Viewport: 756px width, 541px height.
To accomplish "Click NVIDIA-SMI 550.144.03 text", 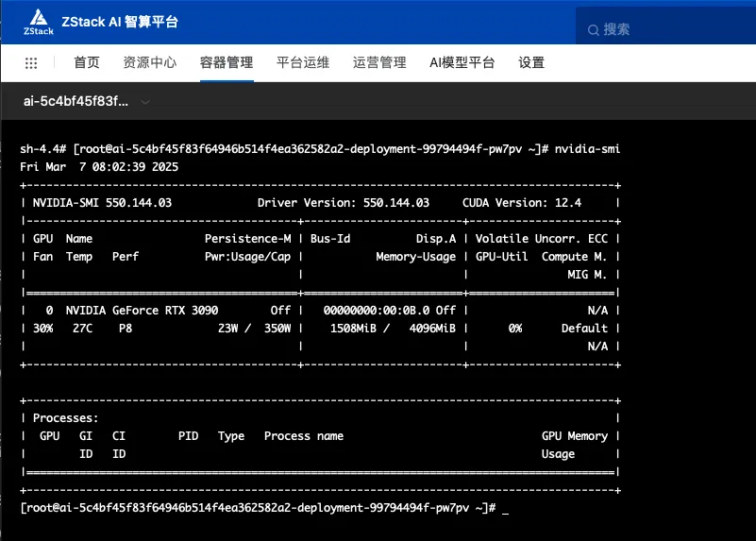I will click(x=102, y=202).
